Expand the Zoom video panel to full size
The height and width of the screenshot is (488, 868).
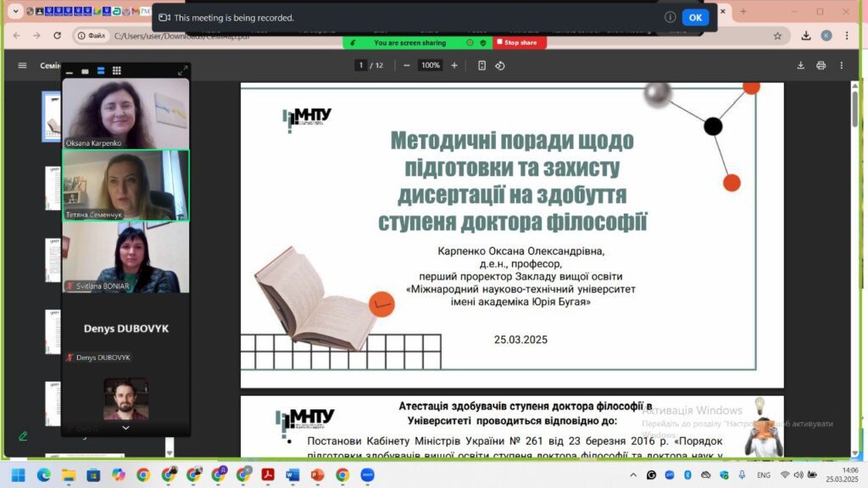tap(182, 71)
